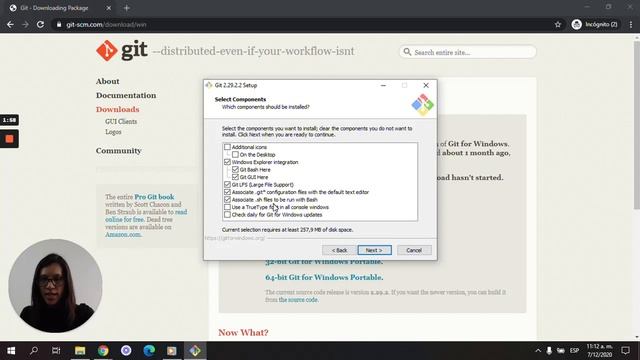Screen dimensions: 640x360
Task: Close the Git Setup dialog
Action: (426, 85)
